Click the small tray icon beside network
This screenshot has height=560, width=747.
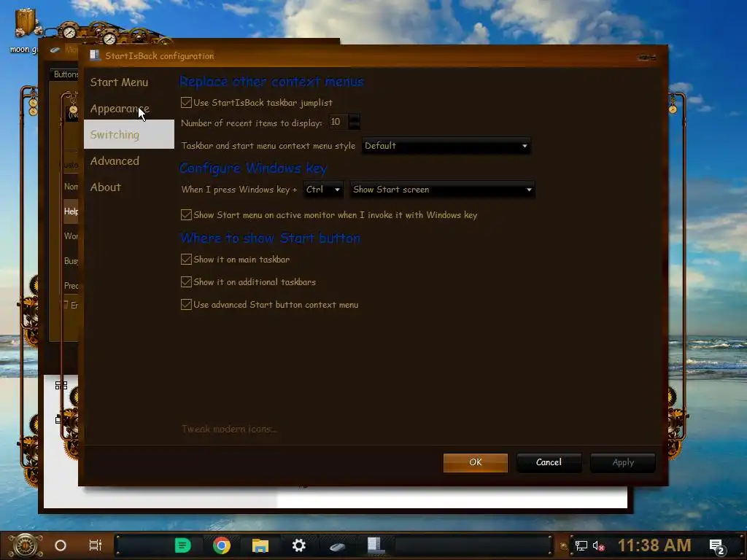pos(564,546)
